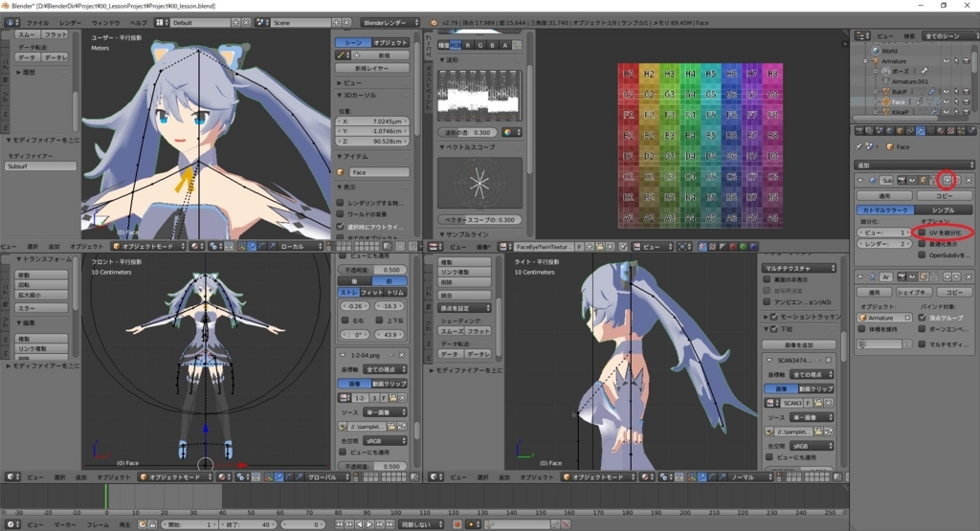Open the グローバル transform orientation dropdown
This screenshot has width=980, height=531.
[329, 476]
